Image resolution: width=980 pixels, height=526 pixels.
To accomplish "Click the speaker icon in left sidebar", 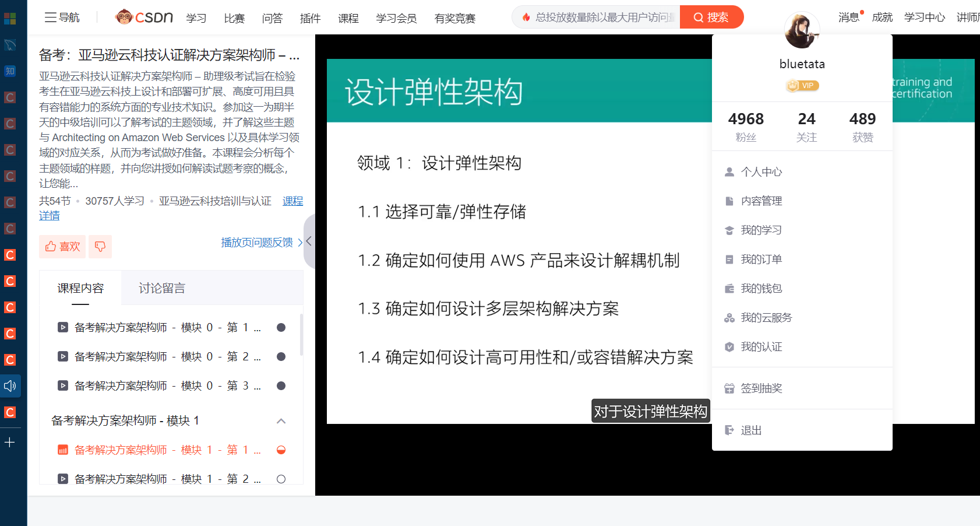I will 10,386.
